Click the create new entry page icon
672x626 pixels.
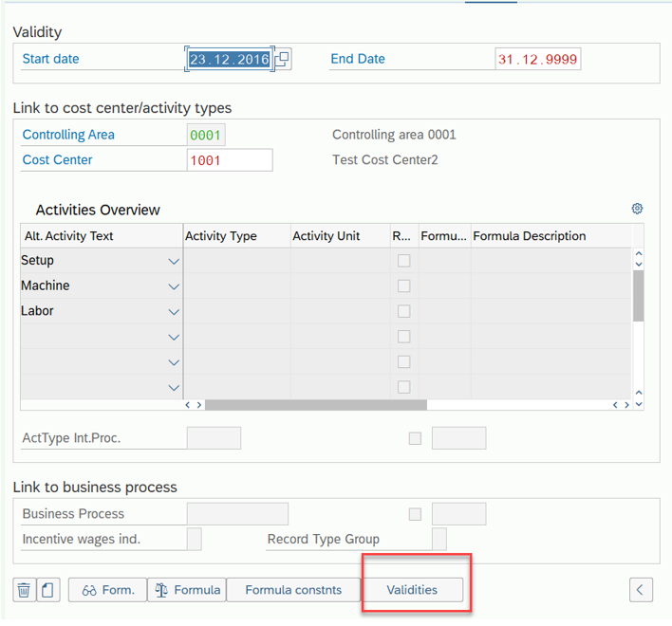point(48,590)
